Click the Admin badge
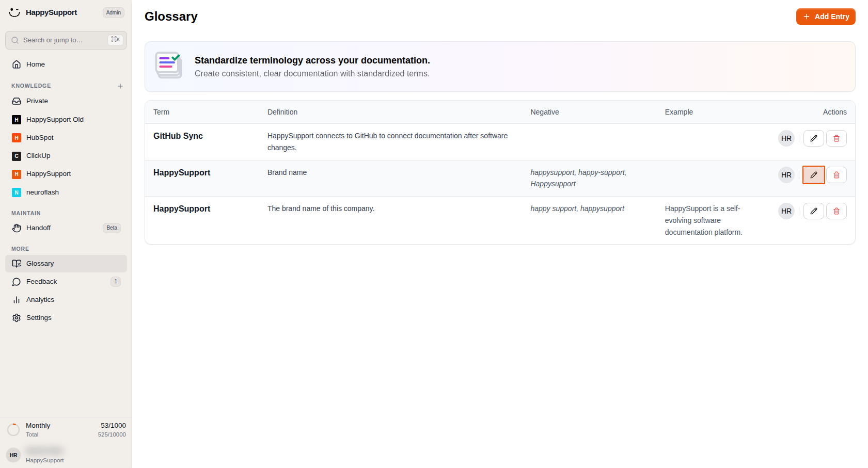 [114, 12]
